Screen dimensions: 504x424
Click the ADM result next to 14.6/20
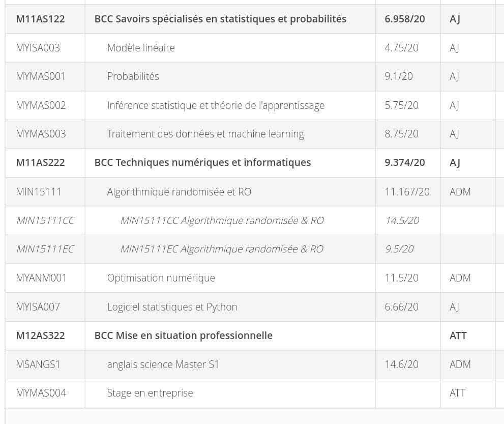[460, 364]
